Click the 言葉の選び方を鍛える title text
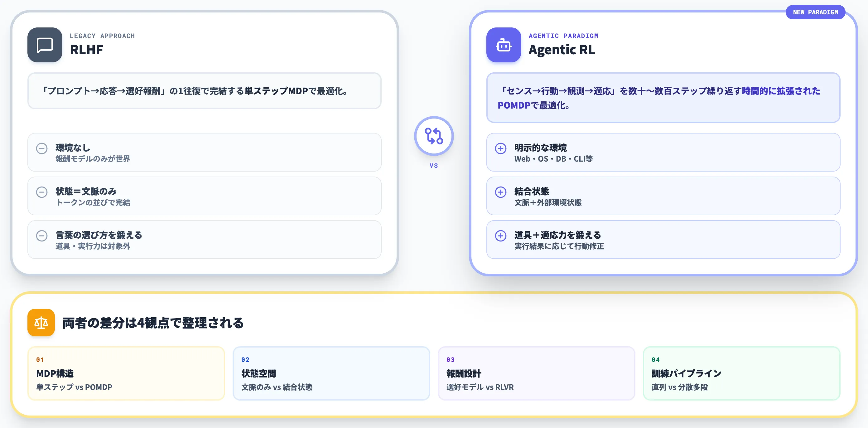 coord(99,235)
